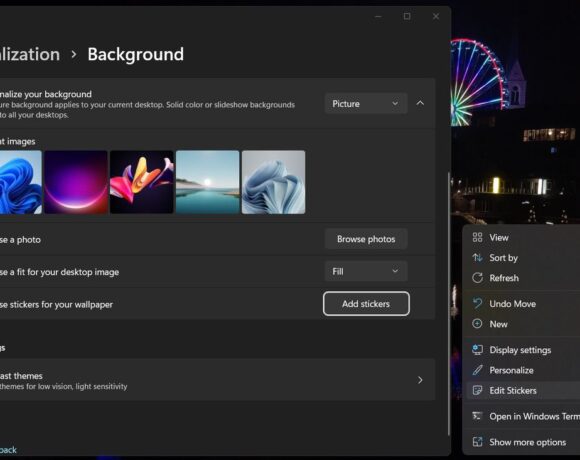
Task: Open the Picture background type dropdown
Action: 366,104
